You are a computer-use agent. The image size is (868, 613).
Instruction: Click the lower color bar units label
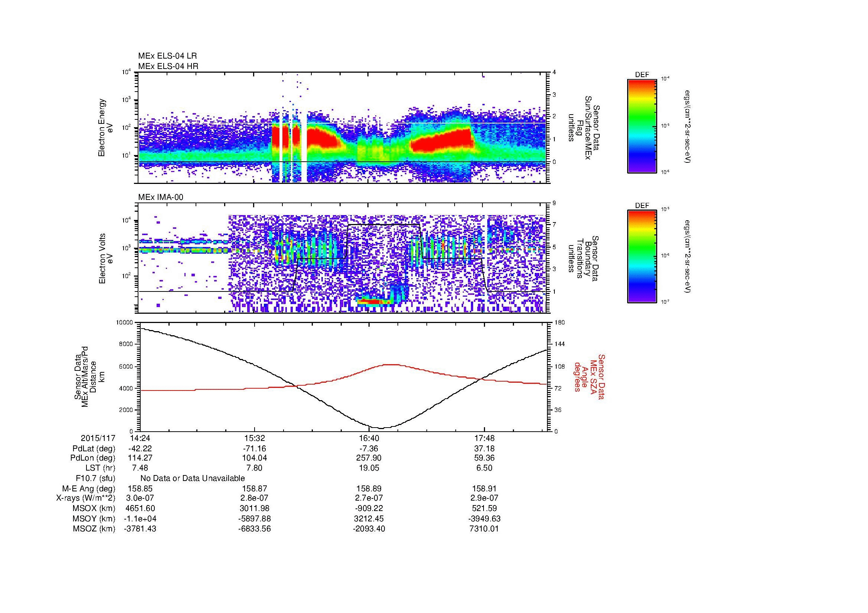688,257
